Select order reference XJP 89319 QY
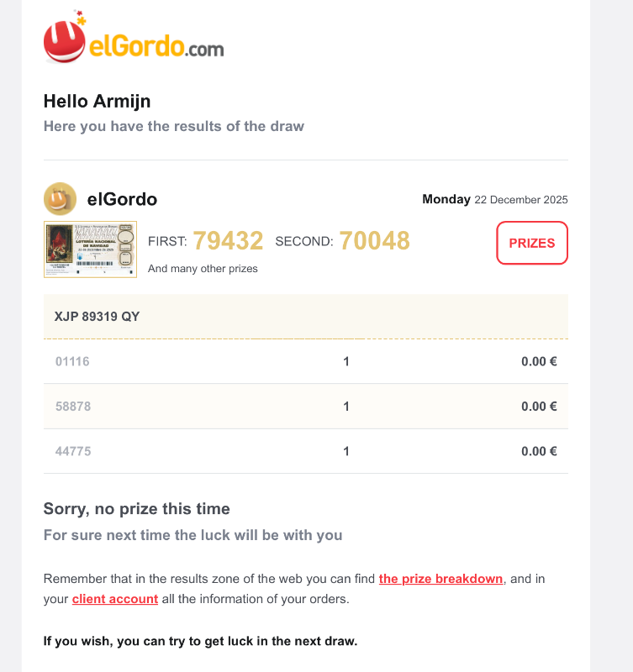 tap(97, 317)
